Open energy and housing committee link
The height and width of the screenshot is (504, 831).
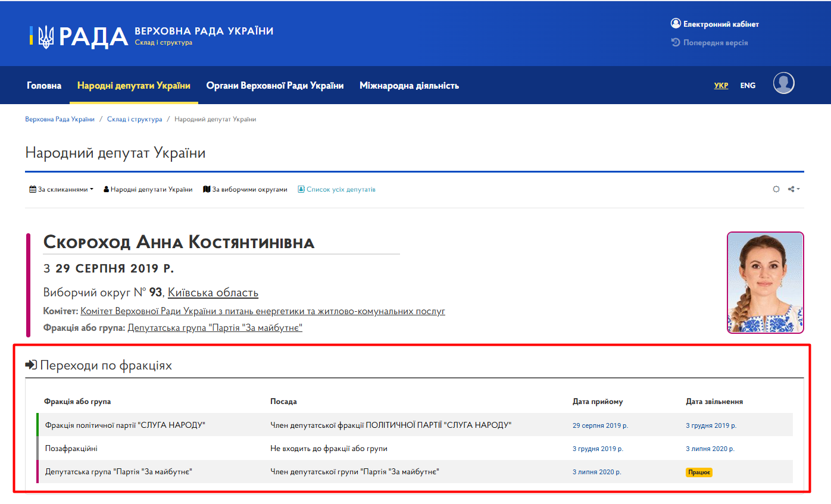[x=263, y=311]
